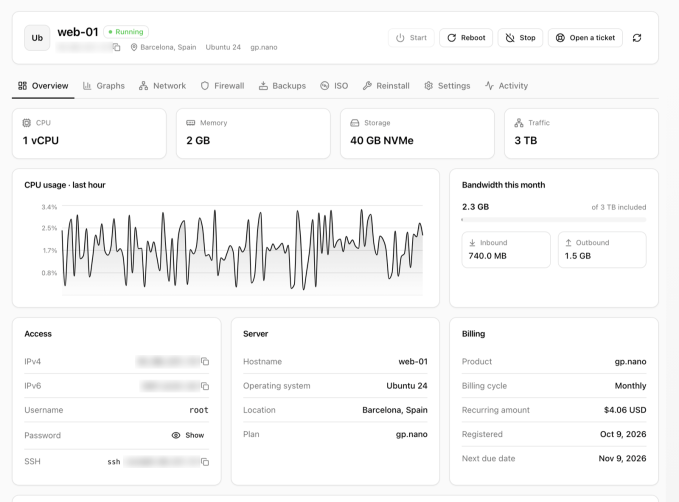Screen dimensions: 679x502
Task: Open a support ticket
Action: [x=585, y=38]
